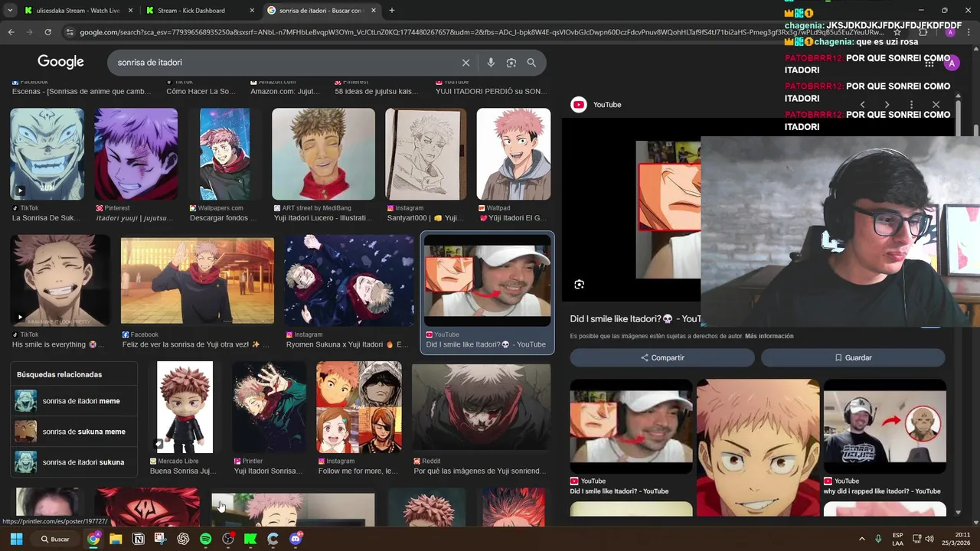The image size is (980, 551).
Task: Open a new browser tab
Action: click(392, 11)
